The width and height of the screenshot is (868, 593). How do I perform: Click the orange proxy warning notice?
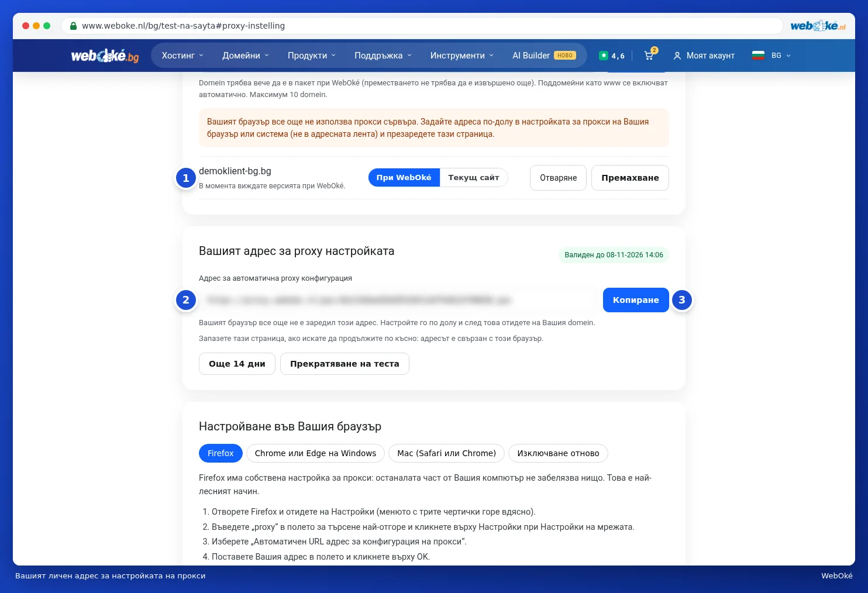[x=434, y=127]
